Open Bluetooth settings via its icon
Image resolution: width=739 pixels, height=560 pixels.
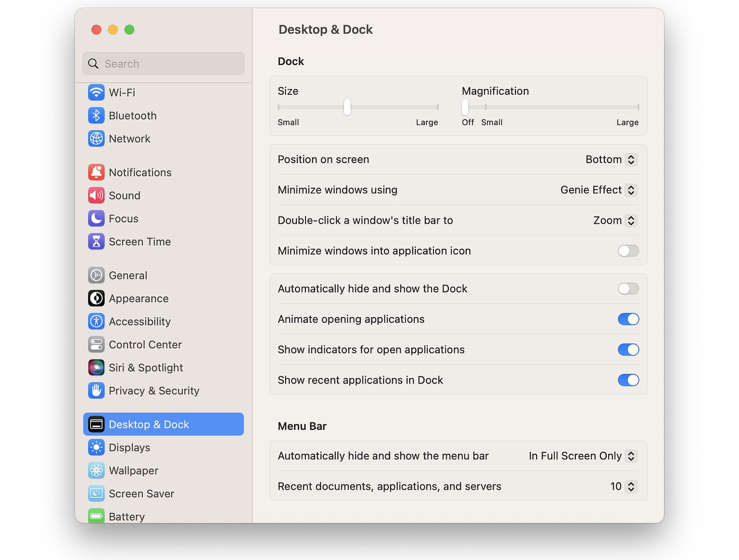click(96, 115)
